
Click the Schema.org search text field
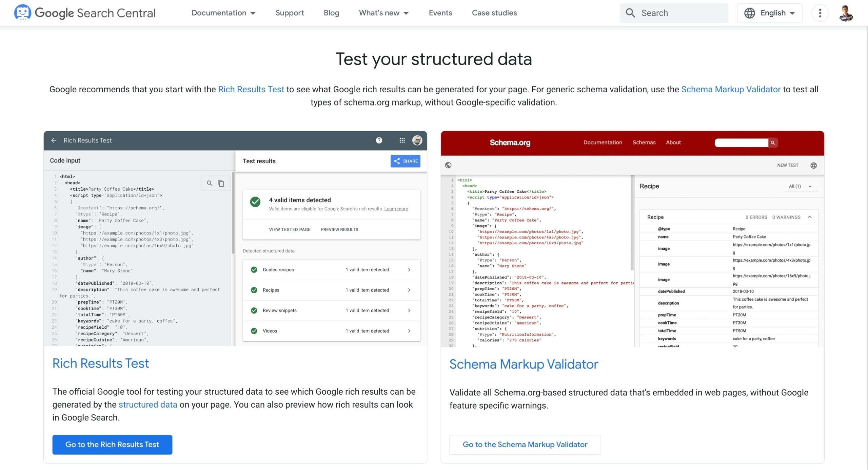point(741,143)
